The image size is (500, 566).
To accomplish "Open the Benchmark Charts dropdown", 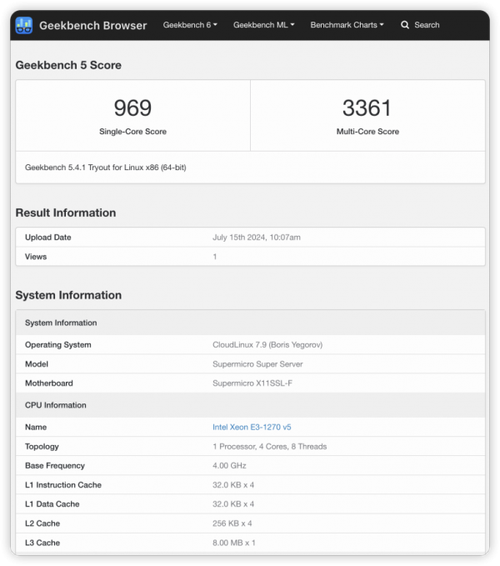I will pyautogui.click(x=347, y=25).
